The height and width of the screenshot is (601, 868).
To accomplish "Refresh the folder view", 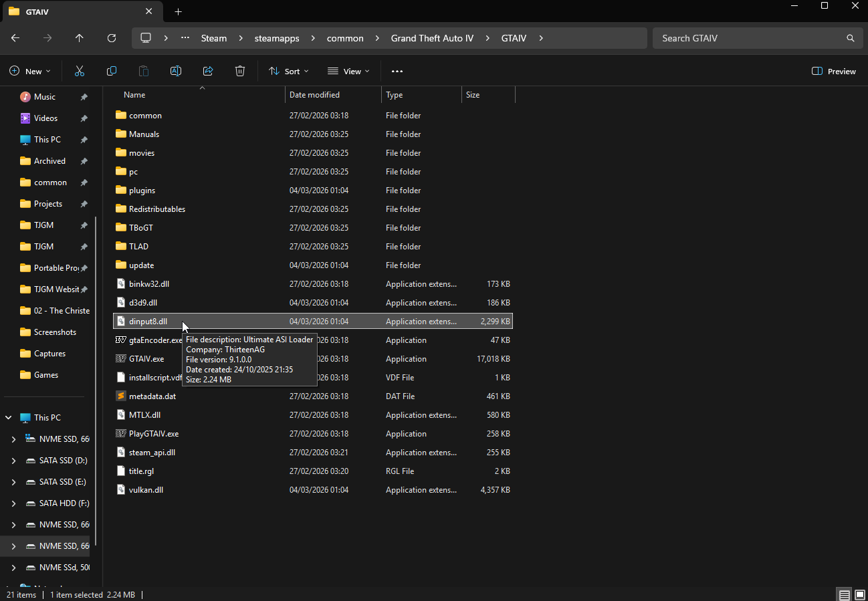I will click(111, 38).
